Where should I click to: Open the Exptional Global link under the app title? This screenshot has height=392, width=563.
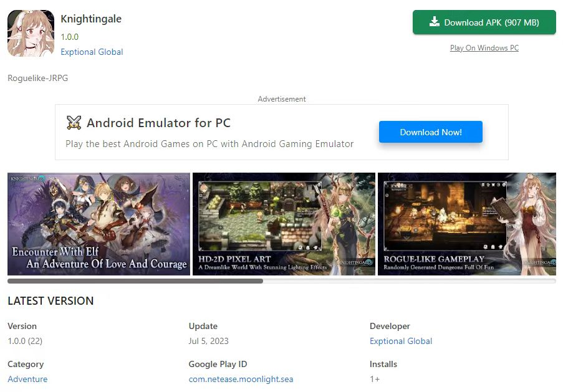coord(92,52)
